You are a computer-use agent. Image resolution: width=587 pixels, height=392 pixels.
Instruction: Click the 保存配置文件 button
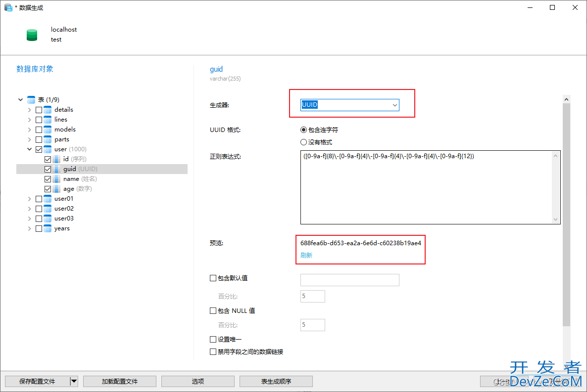[x=37, y=381]
